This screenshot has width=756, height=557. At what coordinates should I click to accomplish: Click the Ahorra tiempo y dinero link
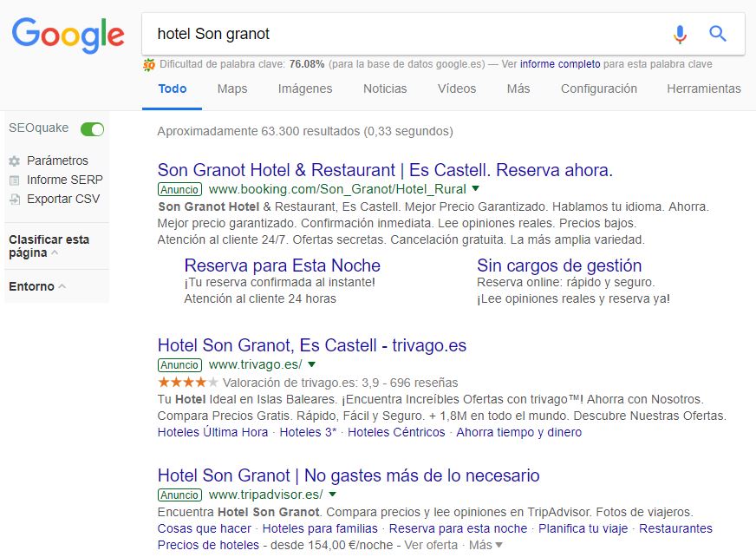click(x=518, y=432)
